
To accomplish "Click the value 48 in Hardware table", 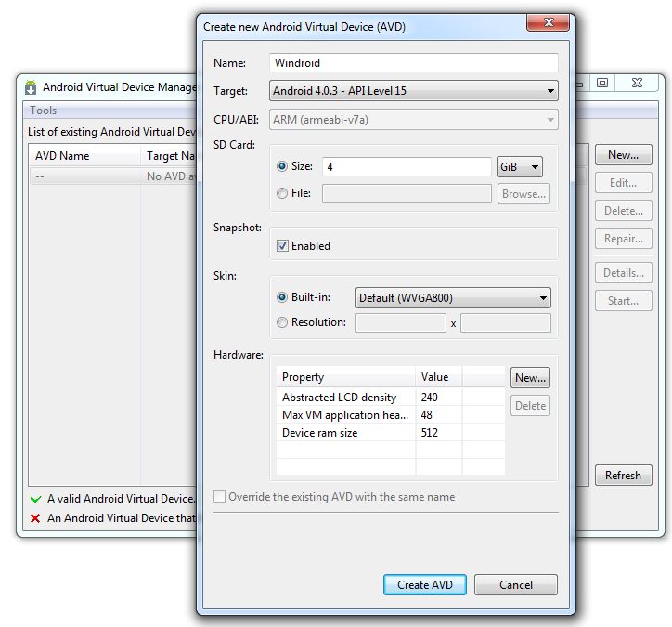I will 426,414.
